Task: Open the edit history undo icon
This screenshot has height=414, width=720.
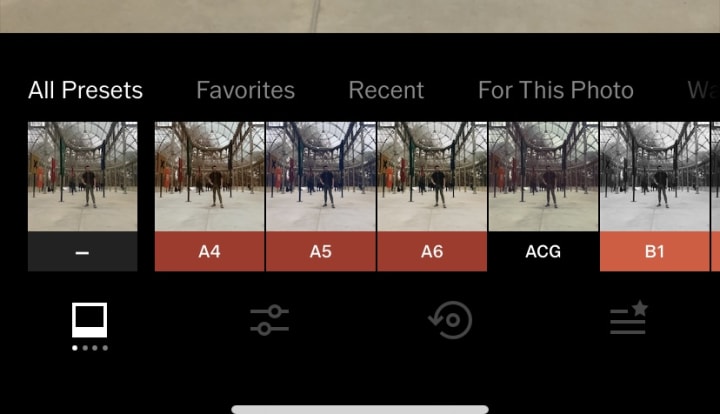Action: click(450, 320)
